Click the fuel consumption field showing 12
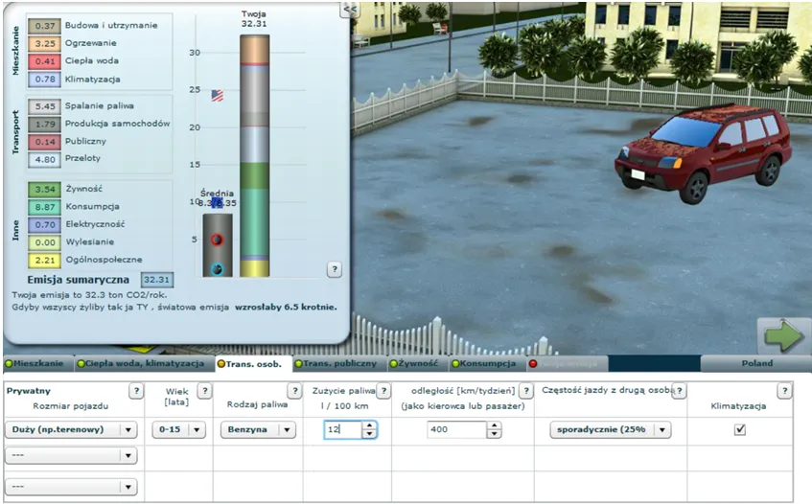This screenshot has height=504, width=812. (343, 429)
